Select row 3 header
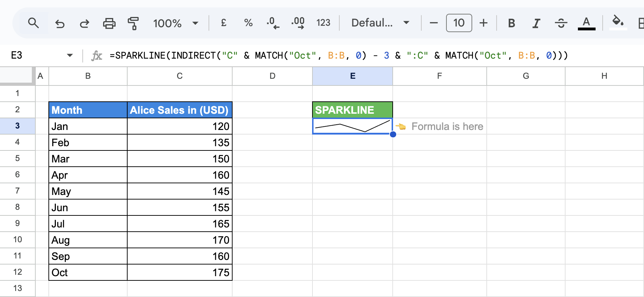This screenshot has height=297, width=644. 17,126
